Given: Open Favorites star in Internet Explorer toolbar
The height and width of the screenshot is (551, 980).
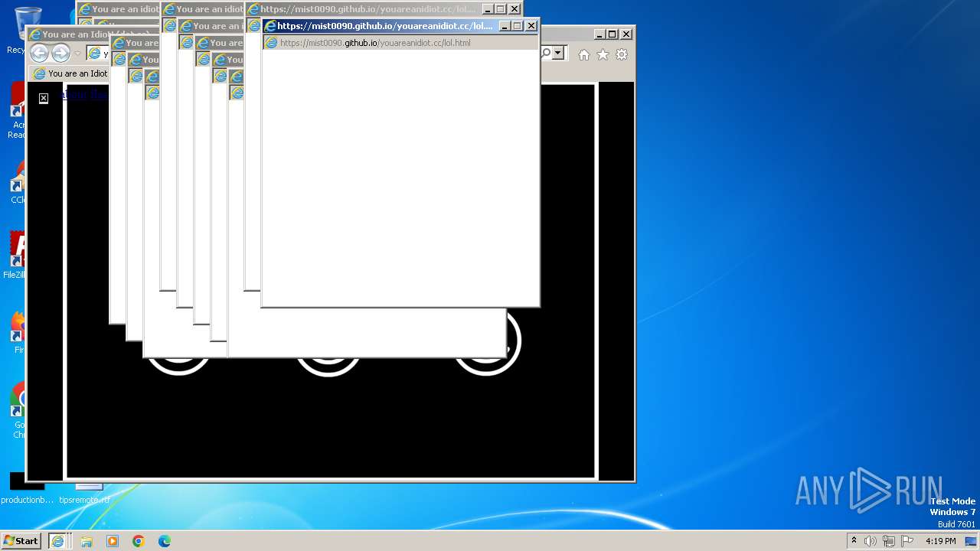Looking at the screenshot, I should [x=603, y=54].
